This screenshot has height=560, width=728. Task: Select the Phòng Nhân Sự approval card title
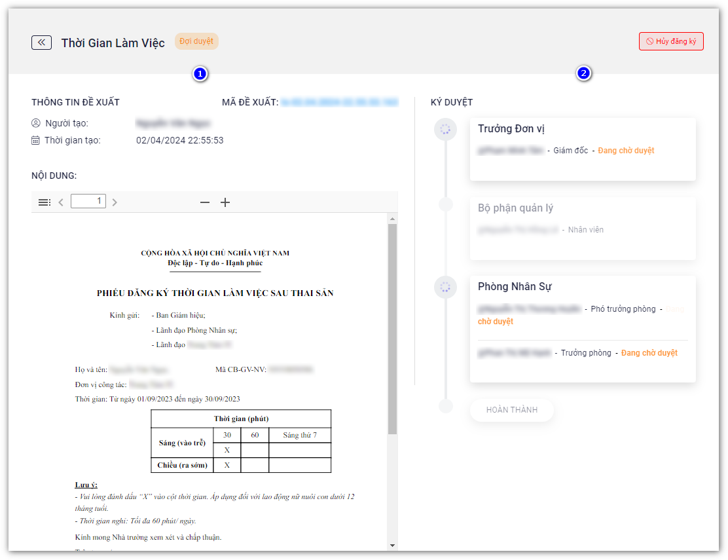515,287
